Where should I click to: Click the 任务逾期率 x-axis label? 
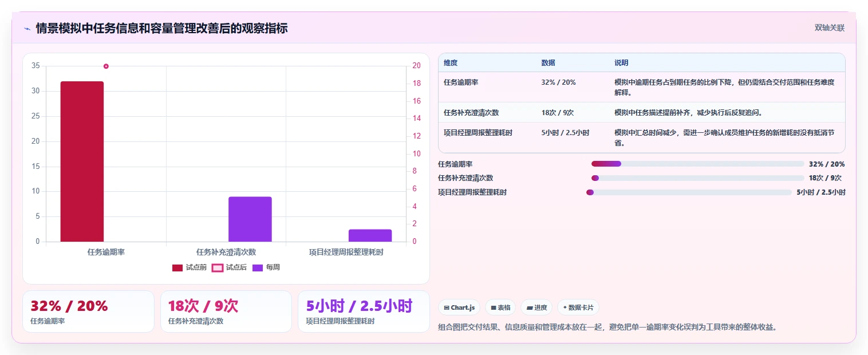pos(106,252)
